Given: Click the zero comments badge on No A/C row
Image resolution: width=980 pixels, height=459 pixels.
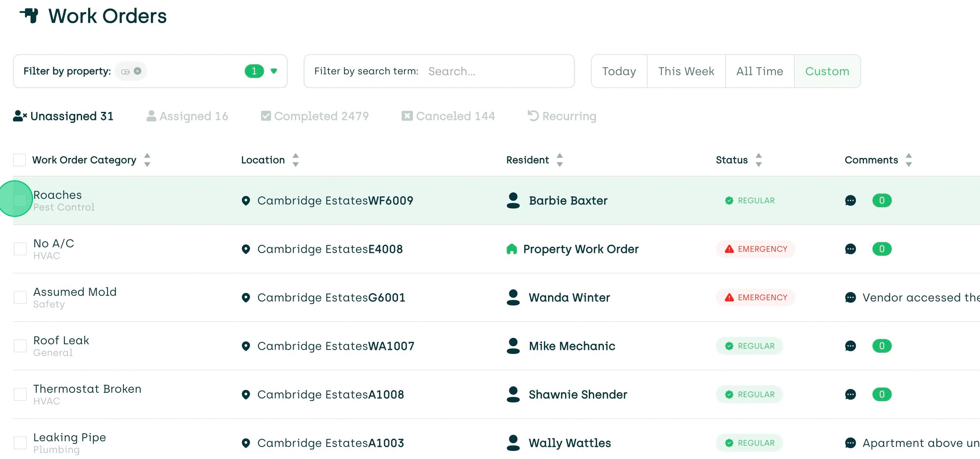Looking at the screenshot, I should pyautogui.click(x=882, y=249).
